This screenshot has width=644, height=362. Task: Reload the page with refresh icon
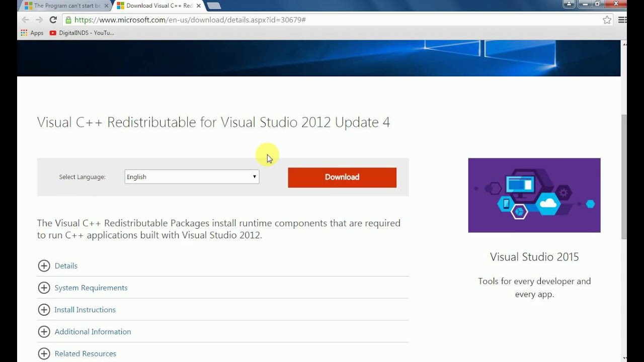(53, 20)
